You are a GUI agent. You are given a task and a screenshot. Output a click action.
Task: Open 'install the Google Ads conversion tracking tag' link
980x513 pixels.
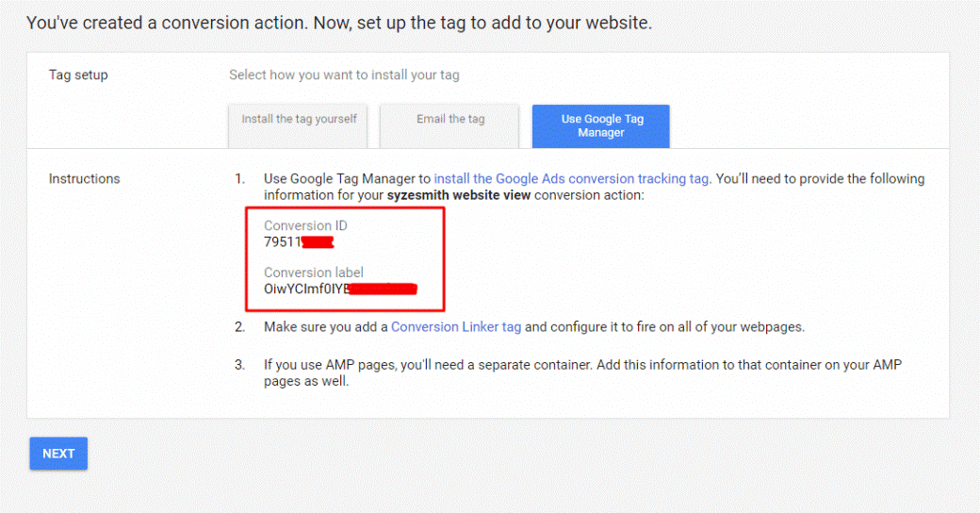click(x=572, y=179)
